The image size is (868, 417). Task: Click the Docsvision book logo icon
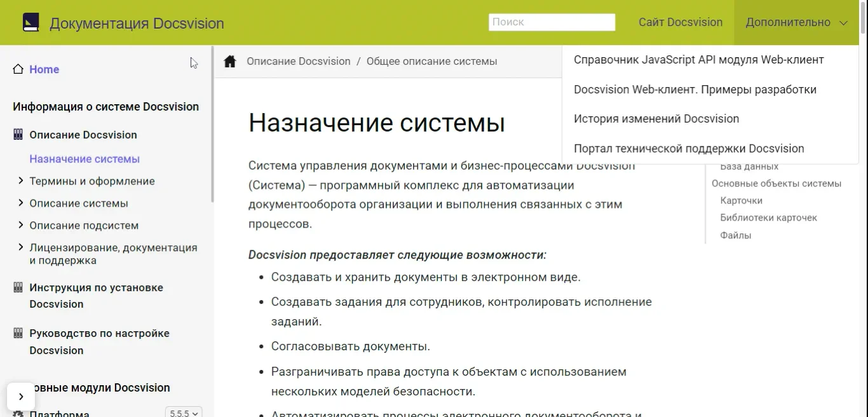[x=31, y=23]
